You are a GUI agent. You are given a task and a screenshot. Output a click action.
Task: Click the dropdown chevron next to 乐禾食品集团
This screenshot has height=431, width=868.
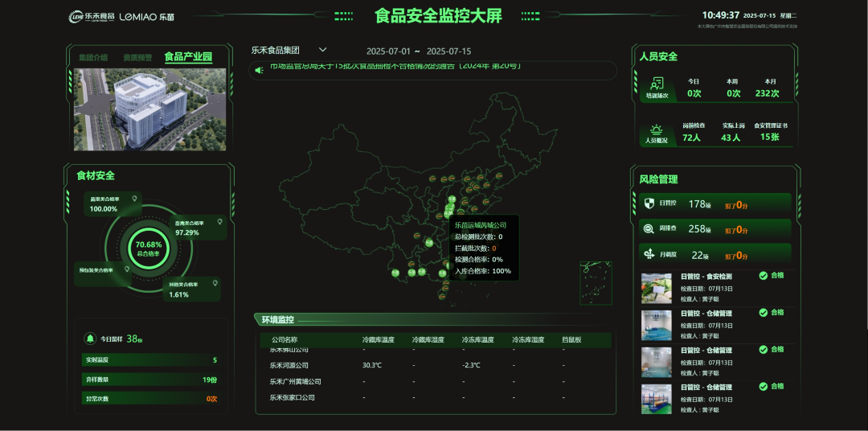323,51
